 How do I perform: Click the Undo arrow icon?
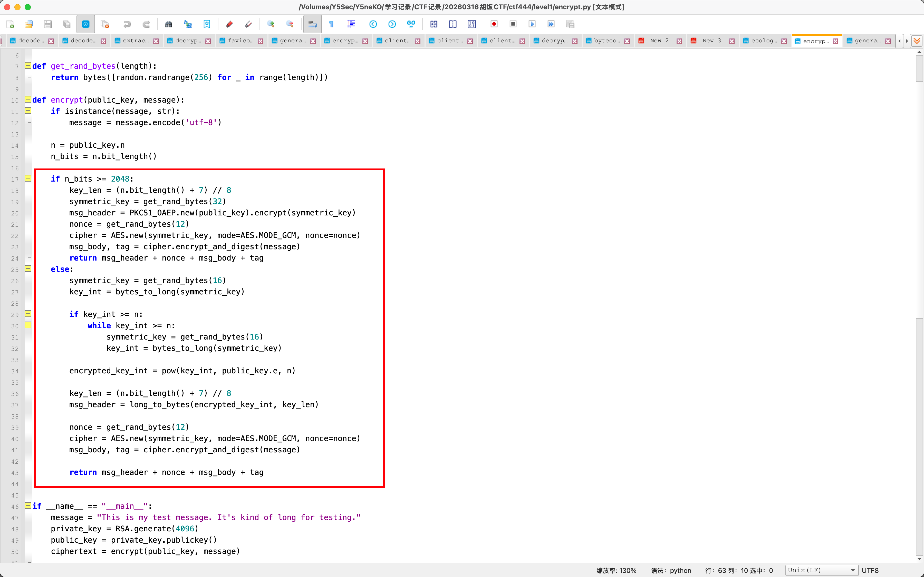point(127,24)
